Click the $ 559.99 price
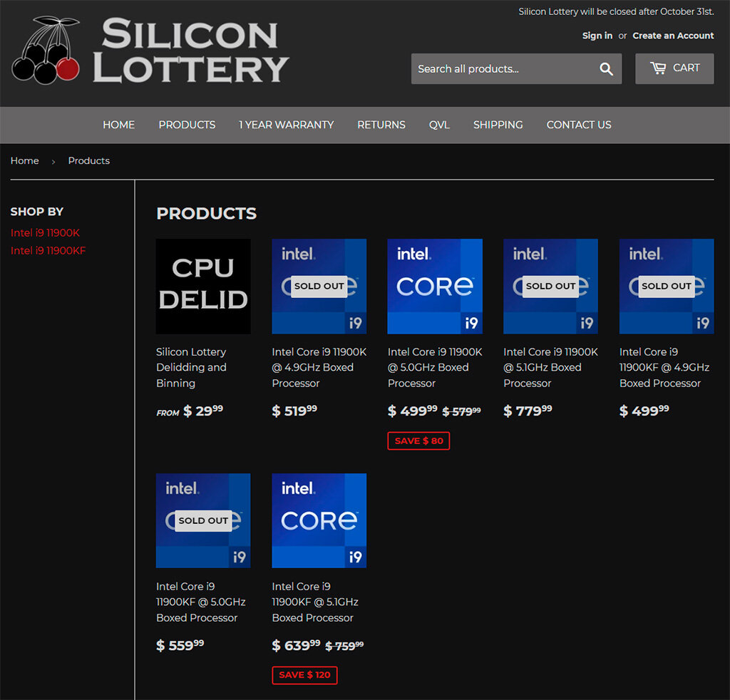Viewport: 730px width, 700px height. click(x=180, y=645)
